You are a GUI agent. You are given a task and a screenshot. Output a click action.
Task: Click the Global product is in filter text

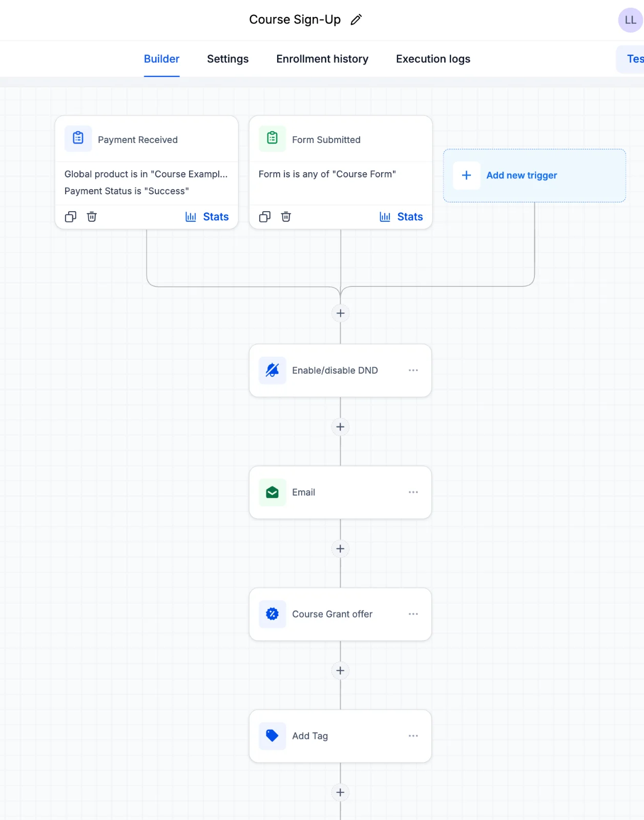coord(146,174)
